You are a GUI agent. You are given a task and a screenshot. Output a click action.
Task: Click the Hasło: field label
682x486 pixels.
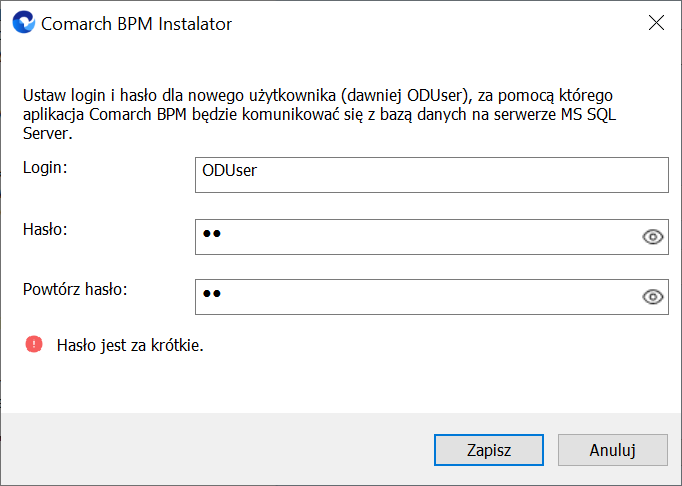pos(45,229)
